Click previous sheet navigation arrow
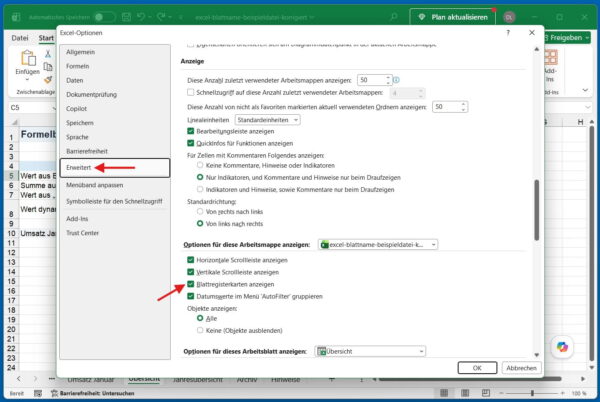Screen dimensions: 600x402 tap(19, 379)
